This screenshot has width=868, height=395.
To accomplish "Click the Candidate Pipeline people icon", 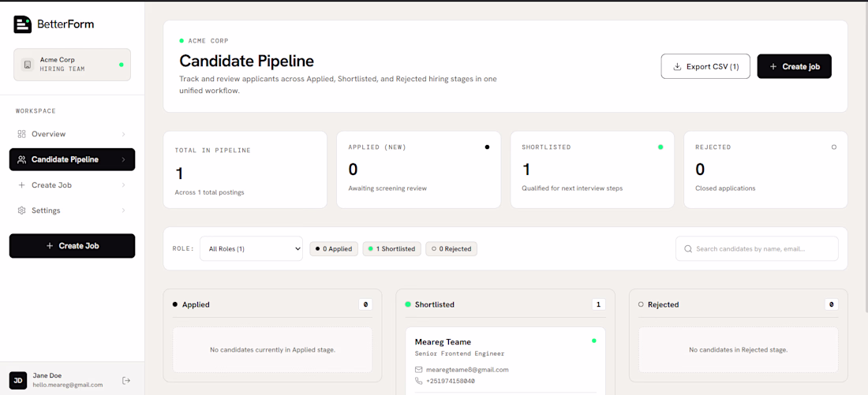I will 22,159.
